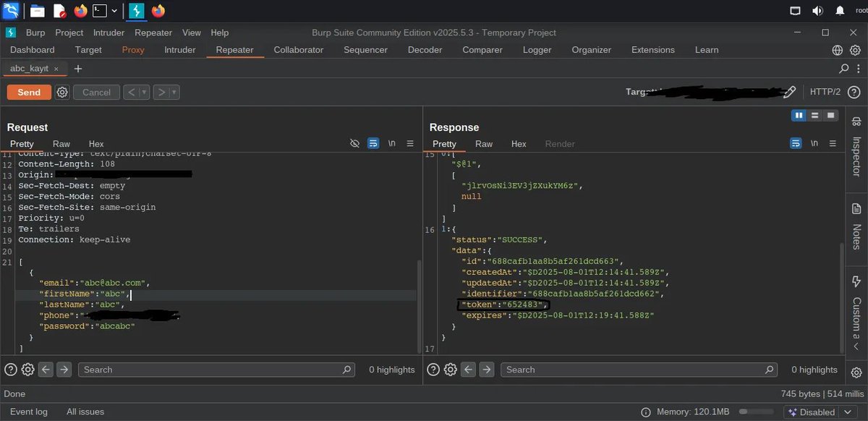Enable horizontal split layout for Request/Response panels
Image resolution: width=868 pixels, height=421 pixels.
click(814, 115)
